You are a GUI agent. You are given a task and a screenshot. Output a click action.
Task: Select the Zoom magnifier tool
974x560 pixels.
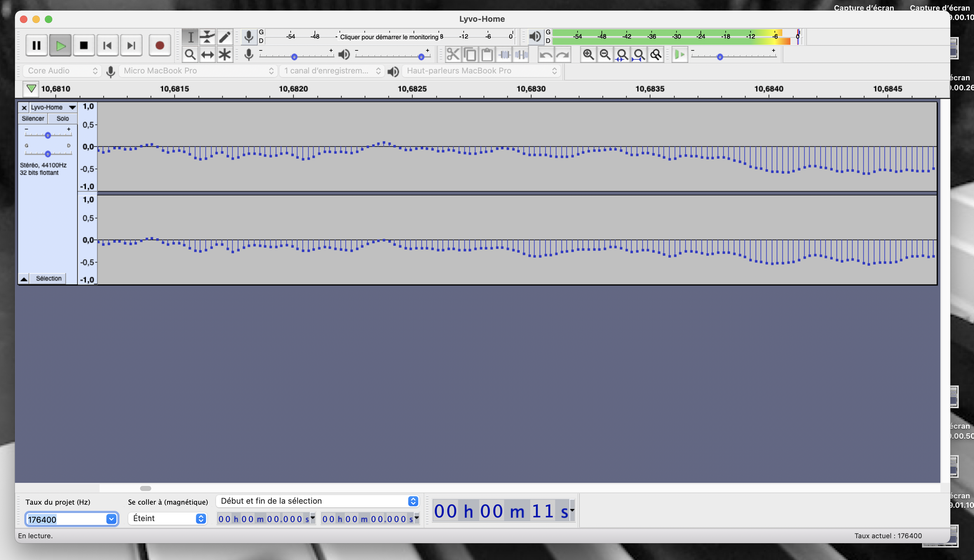190,55
